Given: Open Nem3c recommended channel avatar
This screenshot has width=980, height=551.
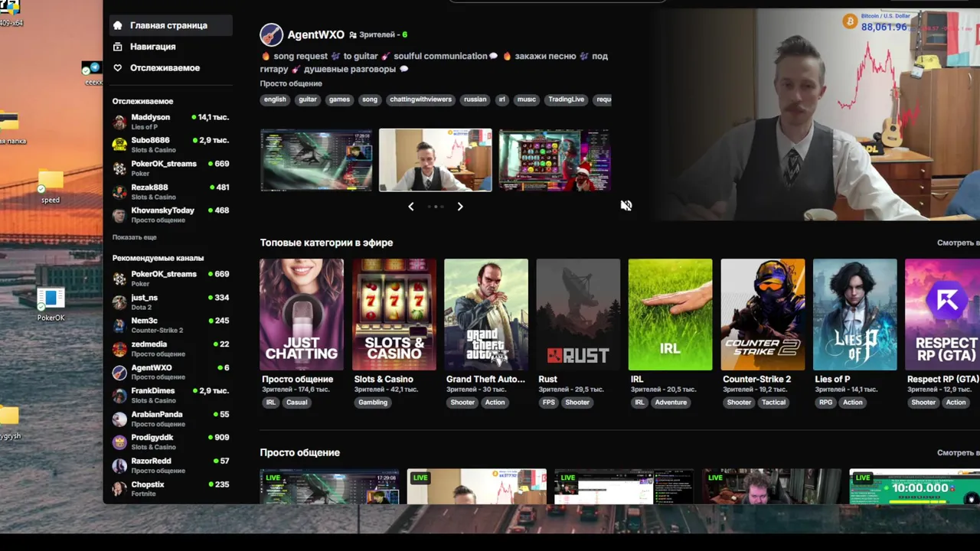Looking at the screenshot, I should (x=119, y=325).
